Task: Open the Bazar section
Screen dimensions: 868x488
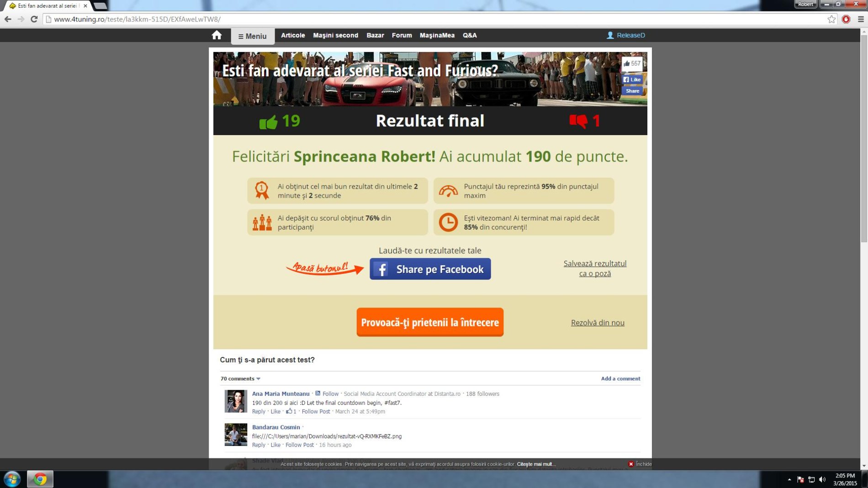Action: tap(375, 35)
